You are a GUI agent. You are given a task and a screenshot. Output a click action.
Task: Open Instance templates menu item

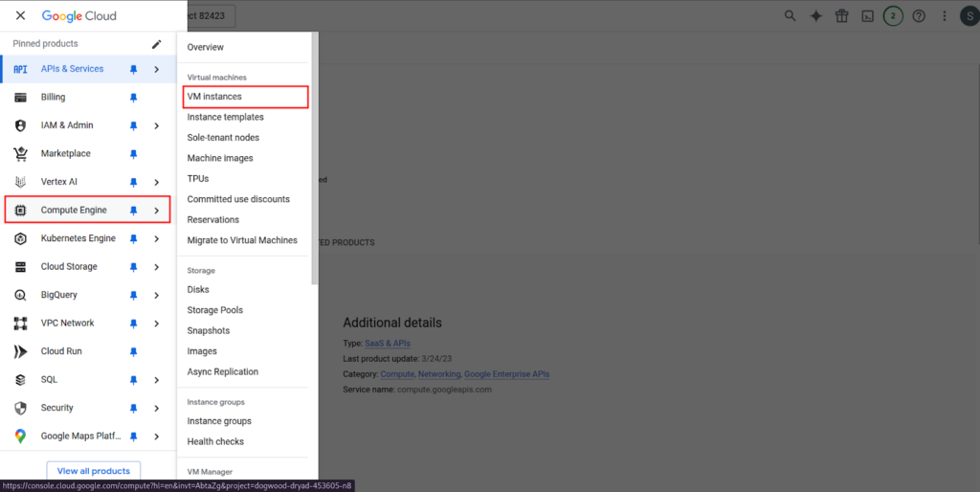[225, 117]
